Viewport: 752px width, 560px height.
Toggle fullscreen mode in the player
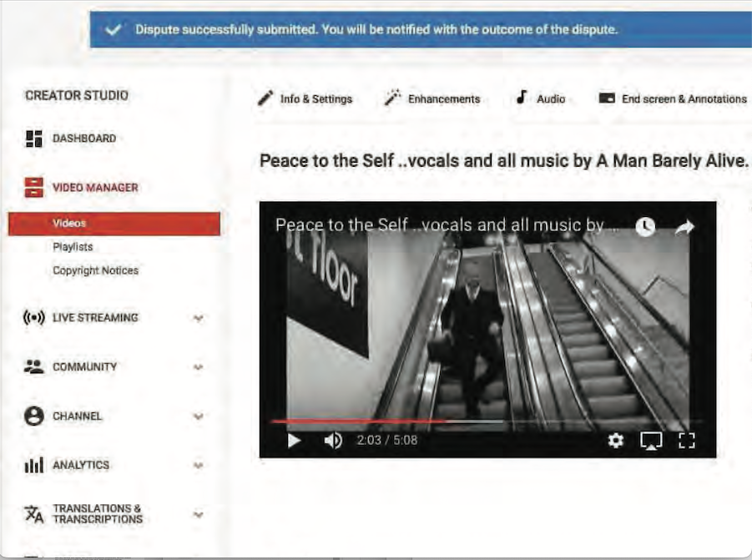click(x=687, y=440)
